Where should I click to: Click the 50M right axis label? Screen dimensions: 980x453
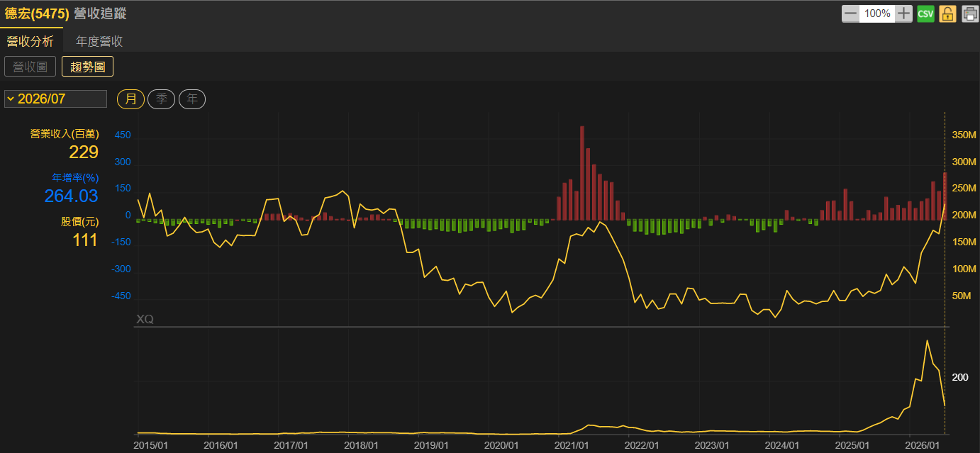[x=962, y=296]
